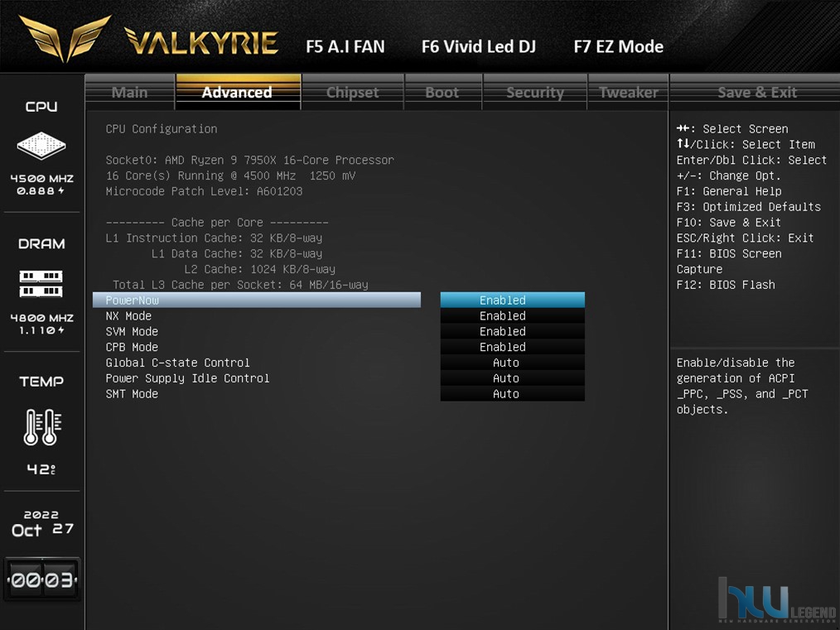Screen dimensions: 840x630
Task: Click the Socket0 AMD Ryzen 9 7950X line
Action: tap(249, 160)
